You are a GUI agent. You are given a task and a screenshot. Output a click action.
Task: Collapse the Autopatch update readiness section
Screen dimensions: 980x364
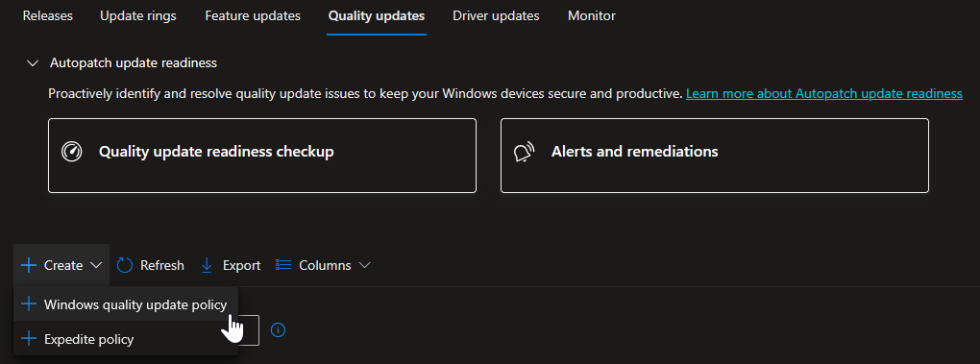pyautogui.click(x=32, y=63)
